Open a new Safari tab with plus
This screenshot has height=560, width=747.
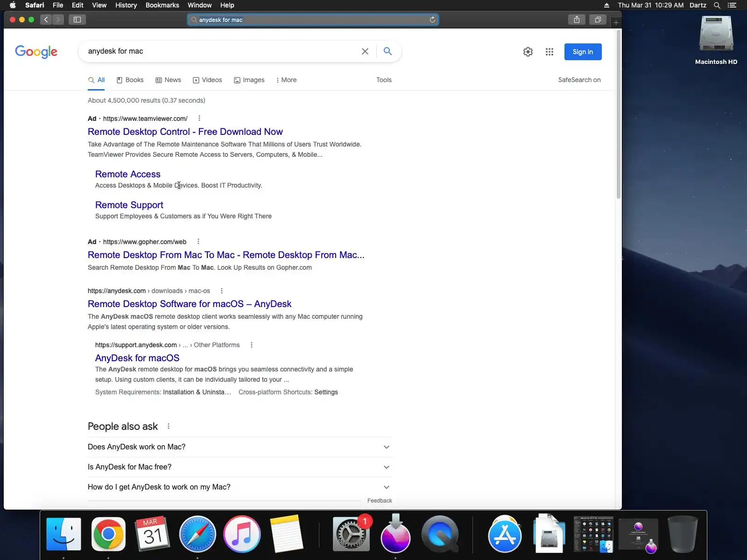(616, 22)
